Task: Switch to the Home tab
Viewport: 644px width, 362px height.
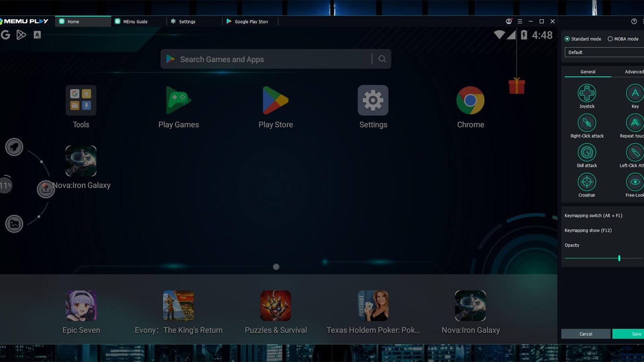Action: tap(83, 21)
